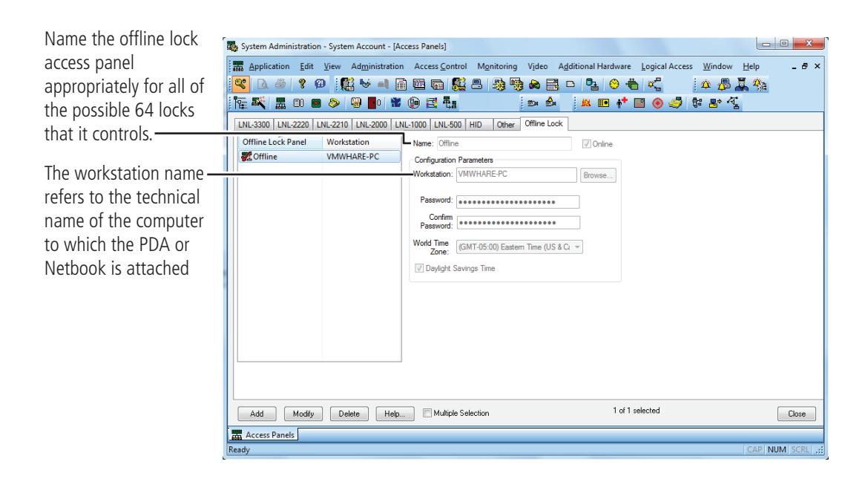Click the Help... button

coord(395,414)
